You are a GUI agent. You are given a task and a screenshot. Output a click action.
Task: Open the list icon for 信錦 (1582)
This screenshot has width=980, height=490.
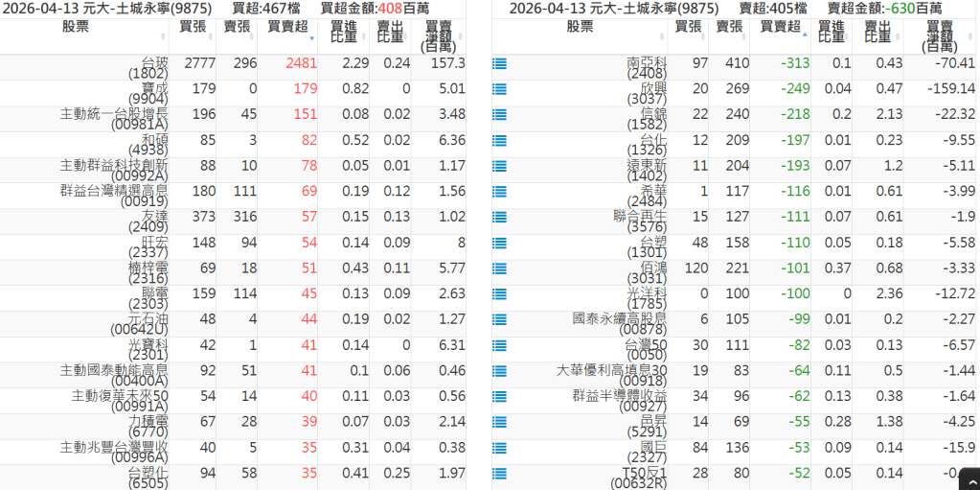tap(499, 115)
